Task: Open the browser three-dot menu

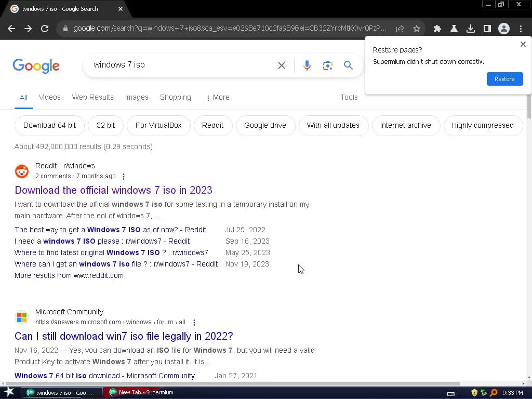Action: (x=521, y=29)
